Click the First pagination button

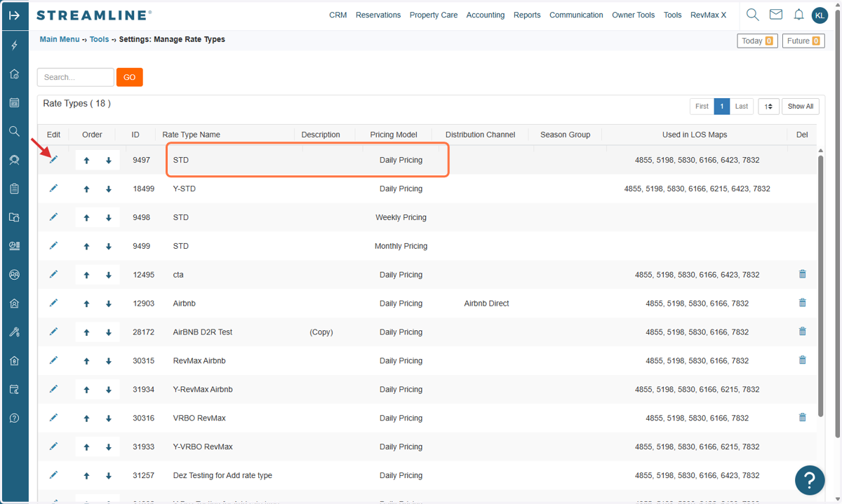click(x=702, y=107)
